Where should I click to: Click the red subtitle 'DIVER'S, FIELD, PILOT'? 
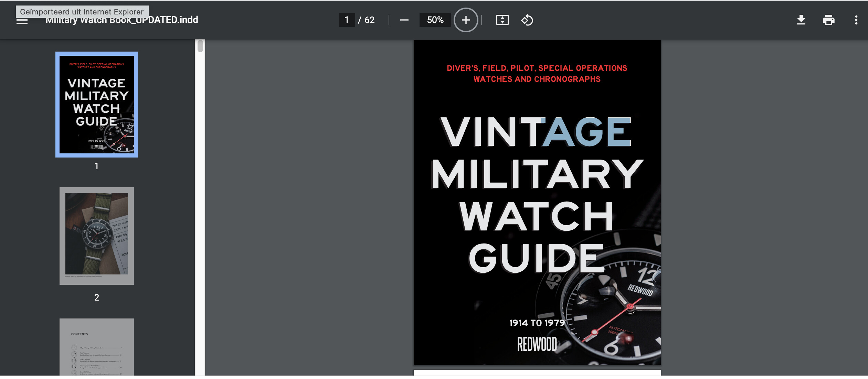click(x=537, y=74)
